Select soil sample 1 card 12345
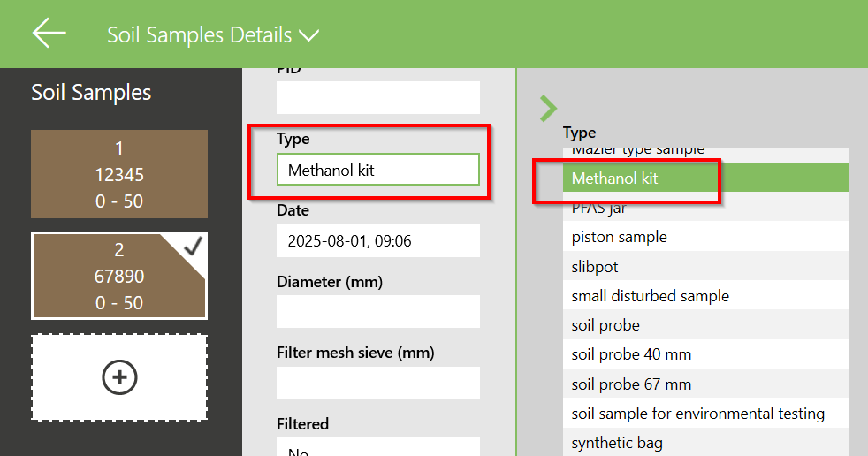Image resolution: width=868 pixels, height=456 pixels. 119,174
